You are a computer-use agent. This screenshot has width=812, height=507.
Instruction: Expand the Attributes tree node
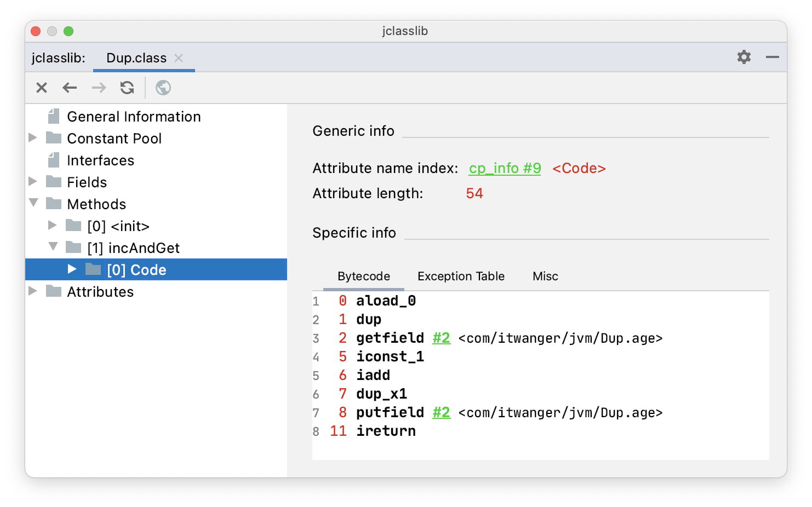click(33, 291)
